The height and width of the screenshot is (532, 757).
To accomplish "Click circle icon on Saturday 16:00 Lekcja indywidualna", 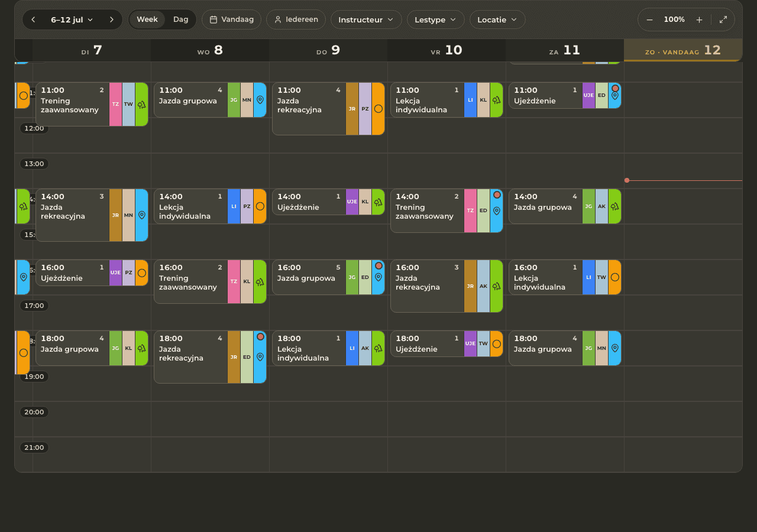I will [615, 277].
